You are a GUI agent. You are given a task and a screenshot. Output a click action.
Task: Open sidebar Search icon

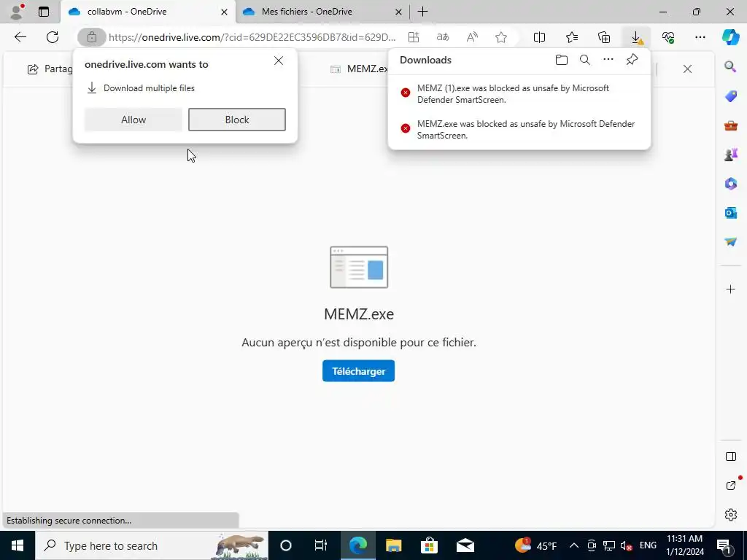(730, 66)
